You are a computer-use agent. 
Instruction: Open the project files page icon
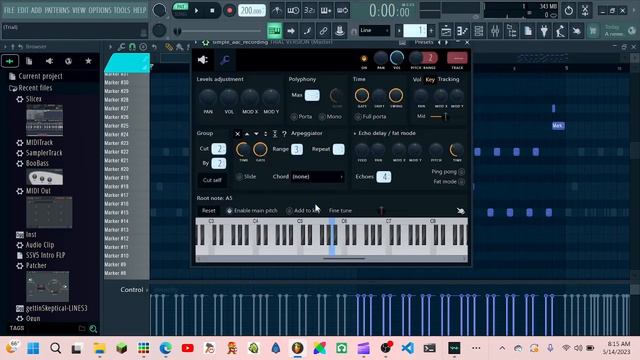tap(528, 31)
